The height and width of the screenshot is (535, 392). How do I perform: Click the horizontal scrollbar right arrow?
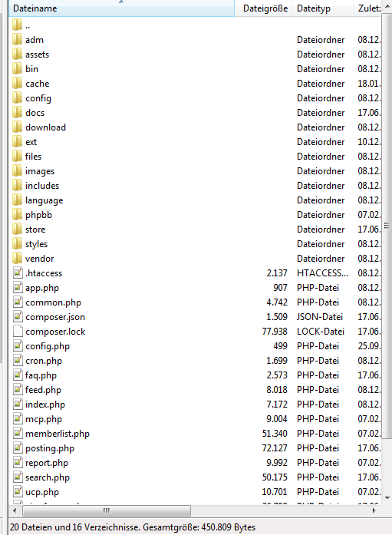(374, 510)
